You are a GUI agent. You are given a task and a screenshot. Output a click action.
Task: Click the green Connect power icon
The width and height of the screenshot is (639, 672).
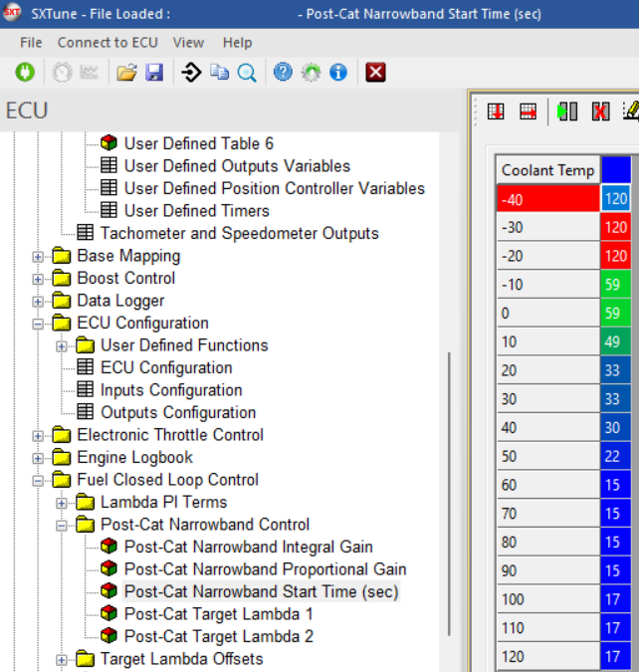[25, 72]
